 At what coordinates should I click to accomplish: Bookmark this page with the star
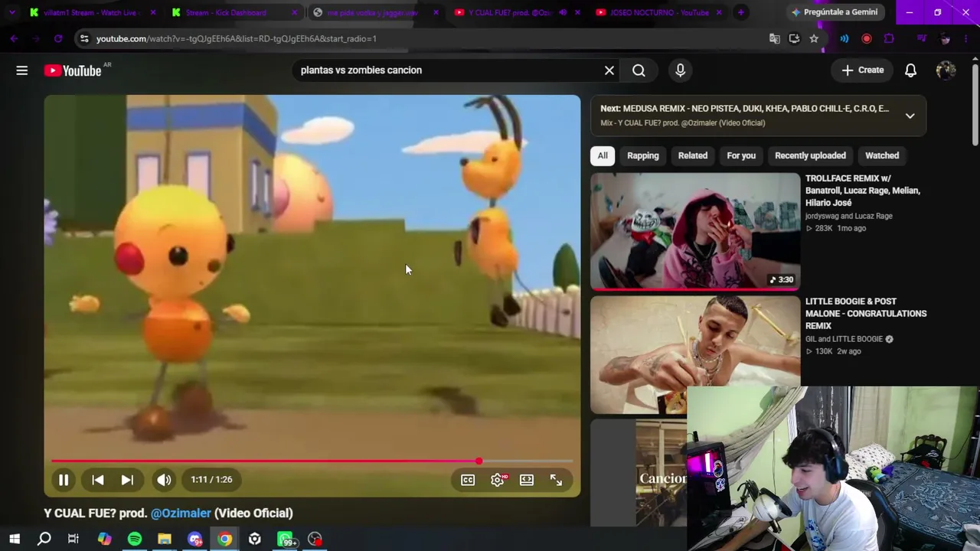814,38
